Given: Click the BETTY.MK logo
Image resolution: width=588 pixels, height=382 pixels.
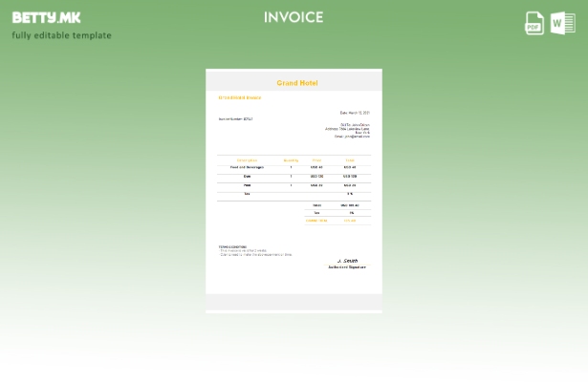Looking at the screenshot, I should coord(46,17).
